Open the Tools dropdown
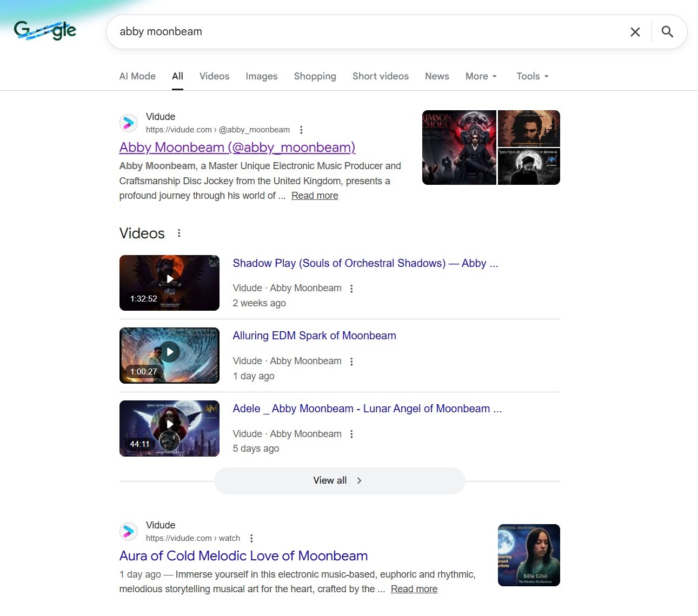The width and height of the screenshot is (698, 616). [533, 76]
